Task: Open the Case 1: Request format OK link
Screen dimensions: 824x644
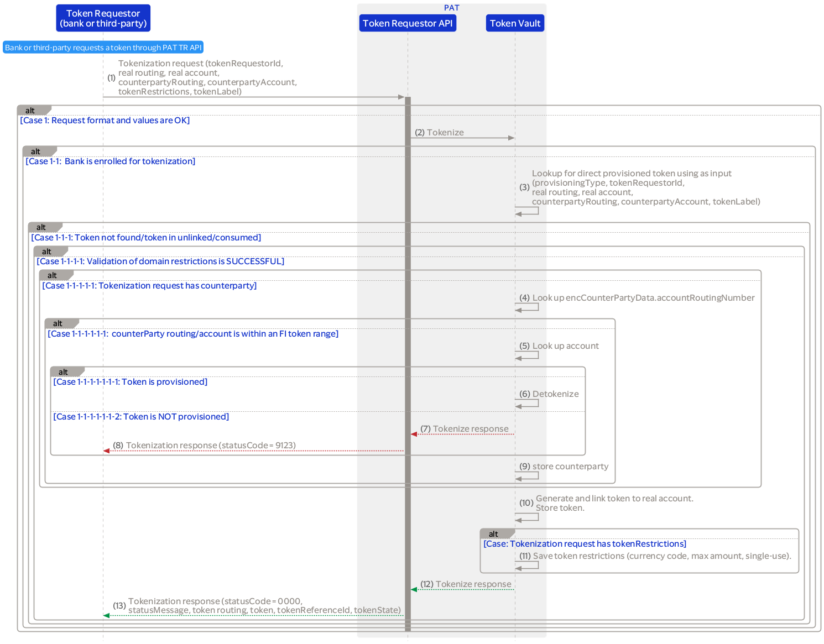Action: click(105, 120)
